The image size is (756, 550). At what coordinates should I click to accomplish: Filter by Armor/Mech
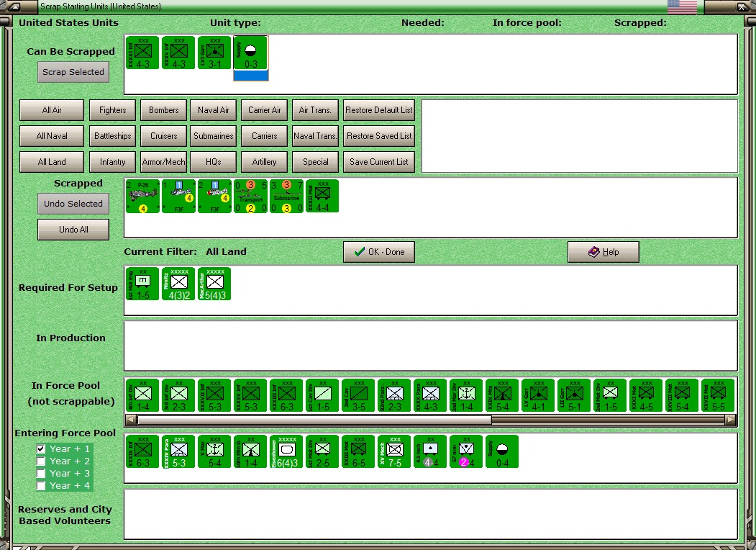coord(163,162)
